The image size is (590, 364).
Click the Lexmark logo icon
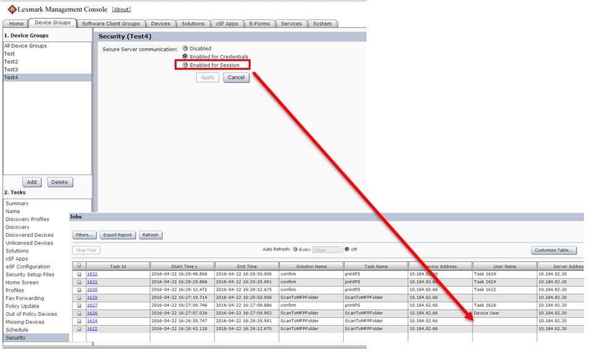point(11,9)
